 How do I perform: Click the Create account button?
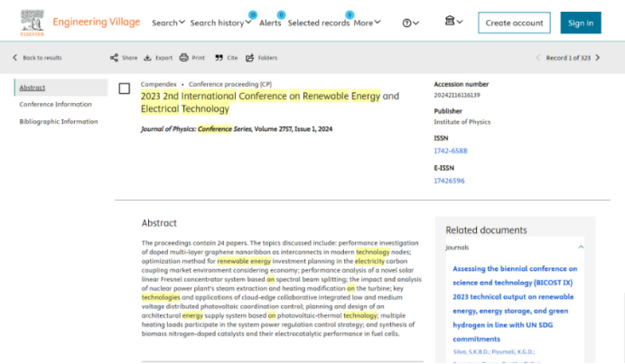point(514,23)
